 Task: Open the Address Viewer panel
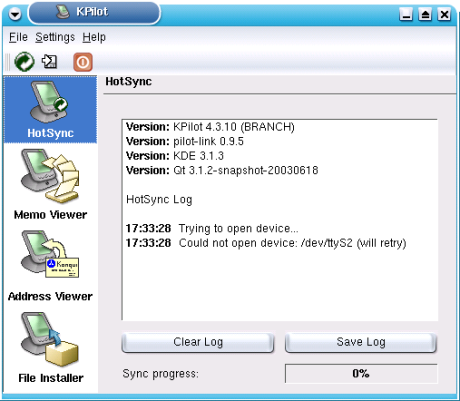tap(50, 266)
